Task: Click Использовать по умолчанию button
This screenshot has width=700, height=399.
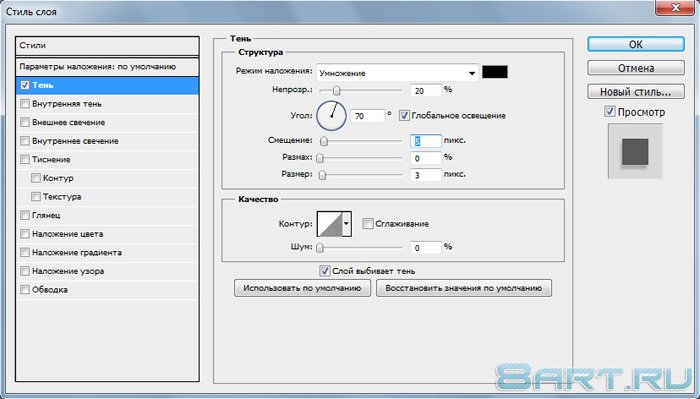Action: click(302, 288)
